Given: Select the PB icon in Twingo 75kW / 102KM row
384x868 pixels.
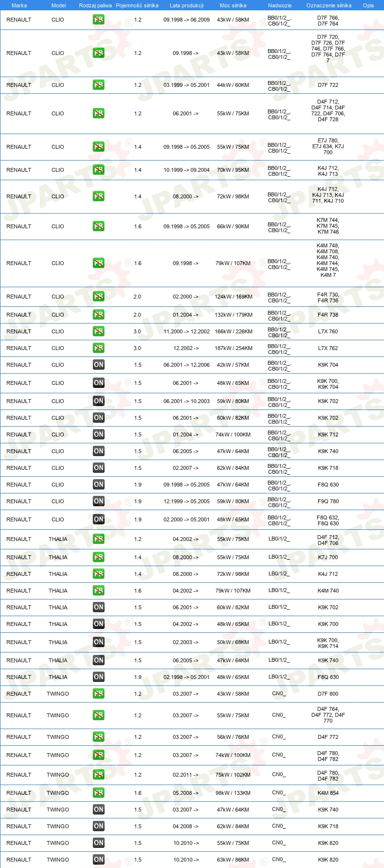Looking at the screenshot, I should point(99,775).
